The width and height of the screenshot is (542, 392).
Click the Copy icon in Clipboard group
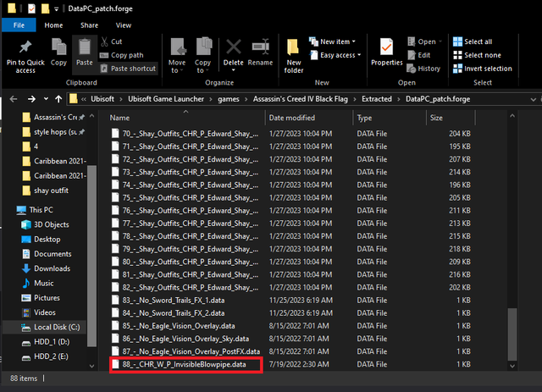point(58,47)
